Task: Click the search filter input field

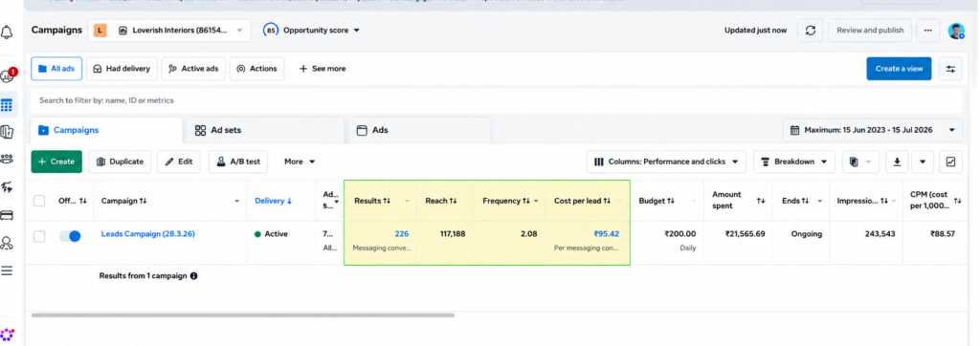Action: pyautogui.click(x=497, y=100)
